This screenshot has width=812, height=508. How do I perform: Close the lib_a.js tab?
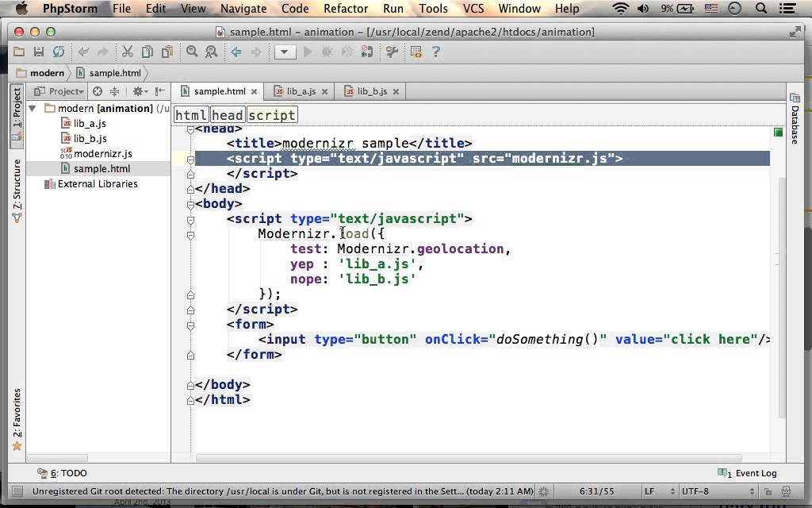click(324, 92)
